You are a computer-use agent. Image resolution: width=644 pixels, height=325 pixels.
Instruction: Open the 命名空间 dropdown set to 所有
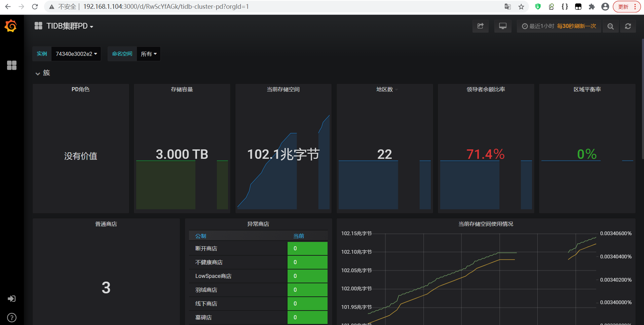[148, 53]
